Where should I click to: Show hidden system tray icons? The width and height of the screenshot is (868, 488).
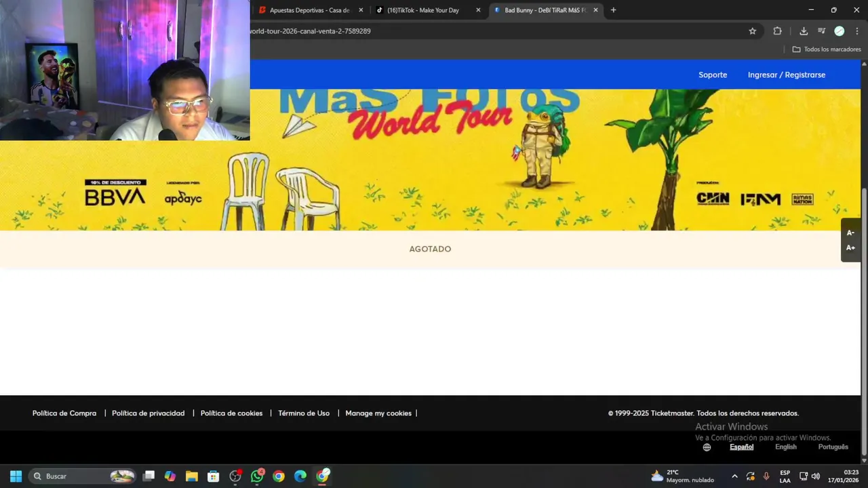click(734, 476)
